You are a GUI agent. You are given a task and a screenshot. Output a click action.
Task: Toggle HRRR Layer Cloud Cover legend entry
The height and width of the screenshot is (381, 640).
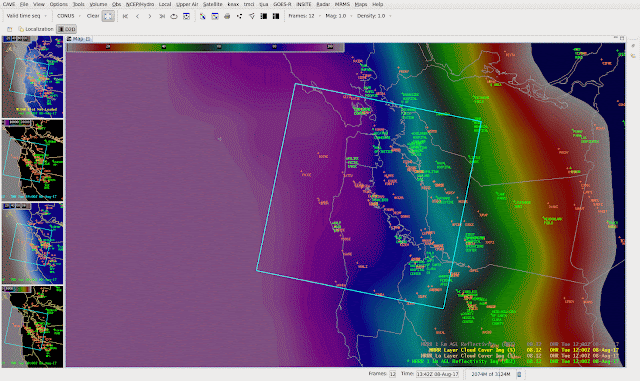[x=472, y=350]
